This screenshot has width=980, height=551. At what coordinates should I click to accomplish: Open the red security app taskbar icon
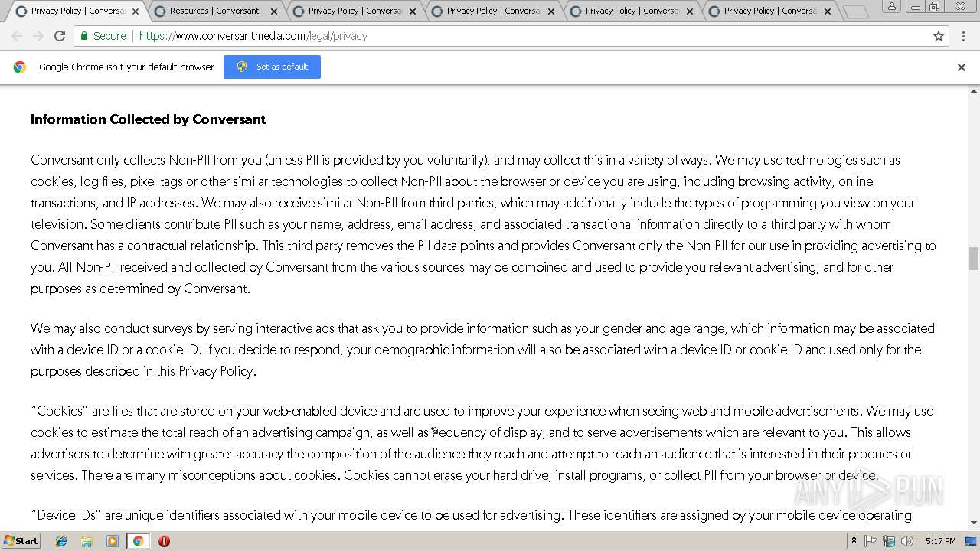point(164,541)
